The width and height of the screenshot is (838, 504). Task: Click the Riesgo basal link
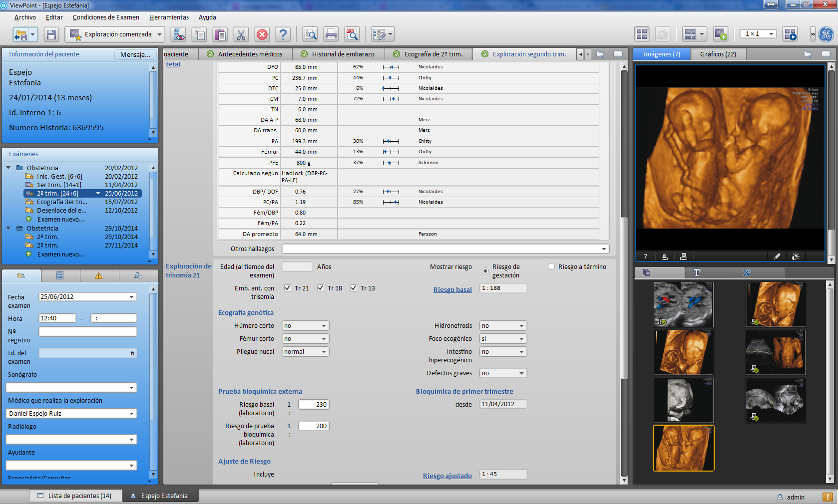point(452,290)
